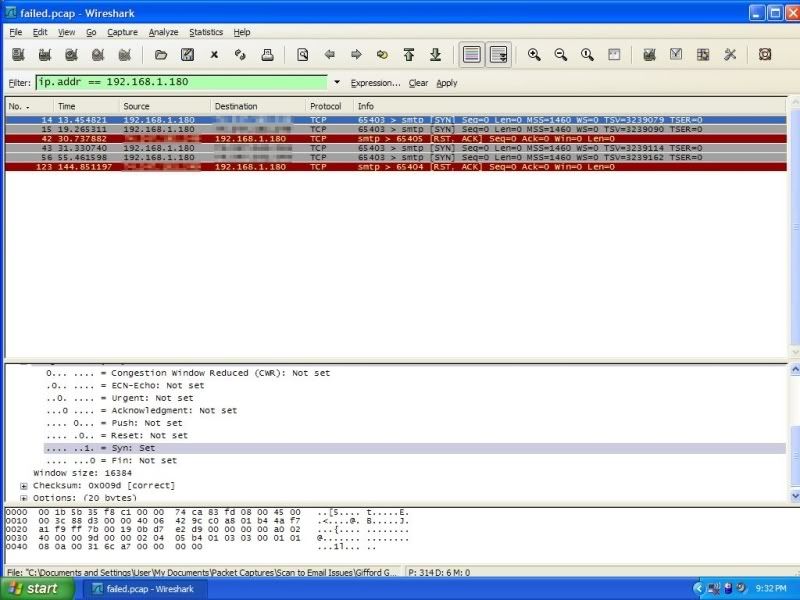The image size is (800, 600).
Task: Open the Help menu
Action: click(x=242, y=32)
